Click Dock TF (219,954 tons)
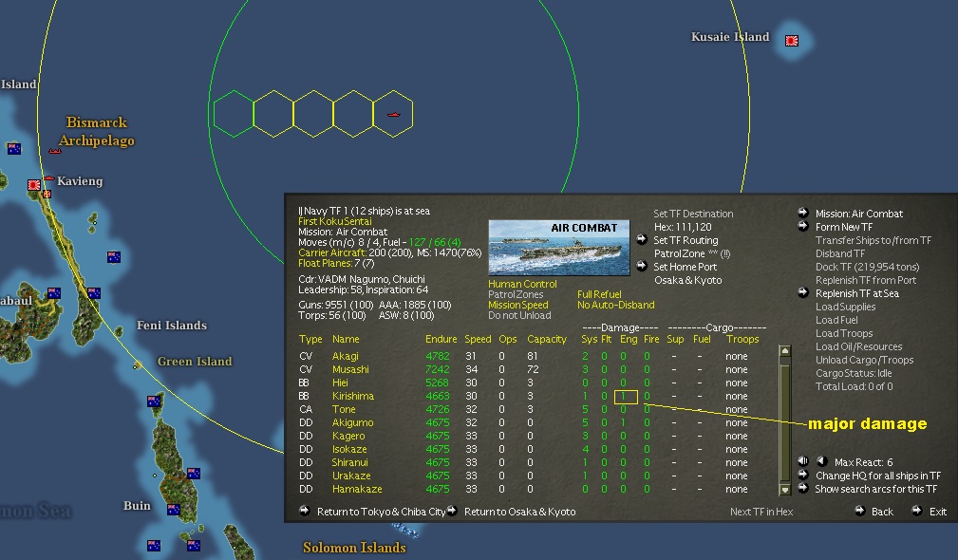958x560 pixels. [x=867, y=267]
